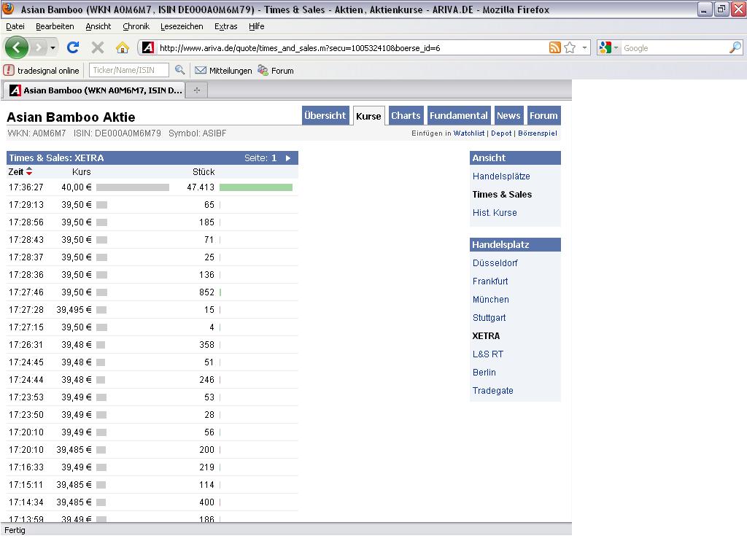
Task: Click the Ariva site favicon in address bar
Action: (148, 47)
